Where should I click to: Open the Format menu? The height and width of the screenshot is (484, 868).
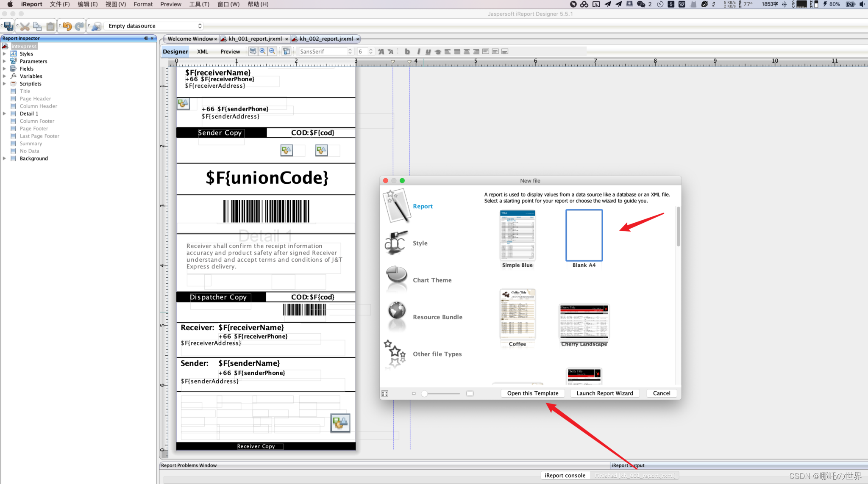click(143, 4)
